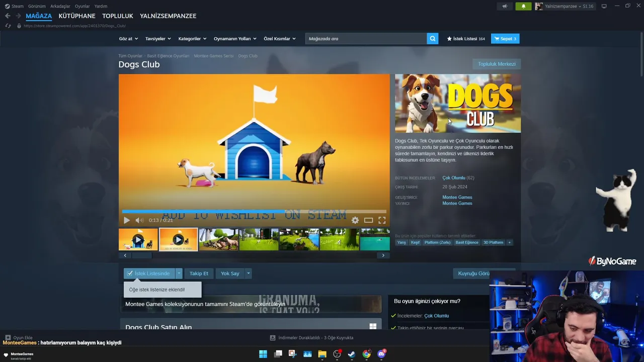This screenshot has height=362, width=644.
Task: Go back with the browser back arrow
Action: tap(8, 16)
